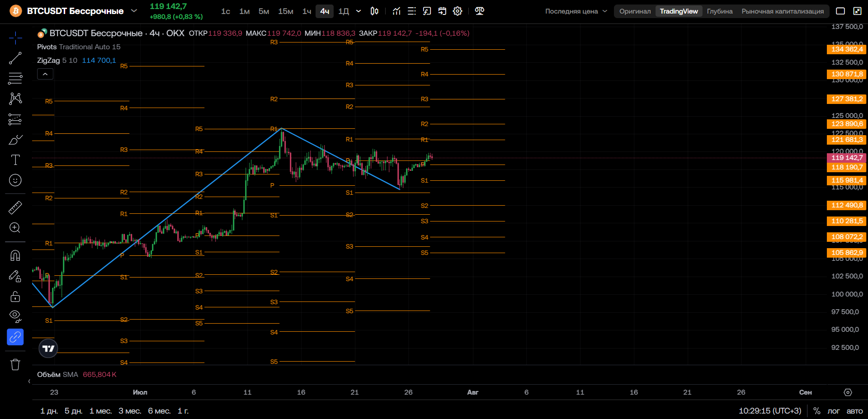
Task: Toggle magnet mode for drawings
Action: (x=15, y=255)
